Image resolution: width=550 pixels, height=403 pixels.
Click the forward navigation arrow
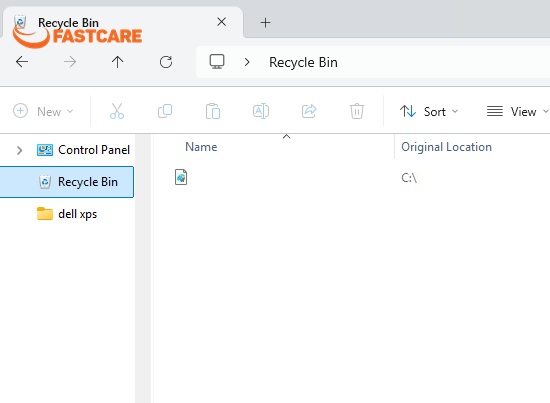pos(70,62)
